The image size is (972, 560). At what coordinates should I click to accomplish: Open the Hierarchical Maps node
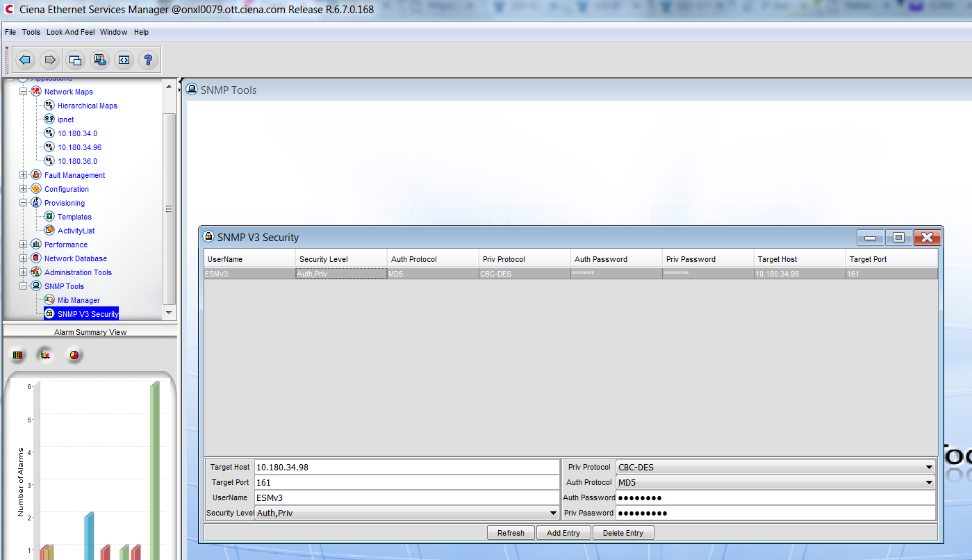(x=87, y=106)
